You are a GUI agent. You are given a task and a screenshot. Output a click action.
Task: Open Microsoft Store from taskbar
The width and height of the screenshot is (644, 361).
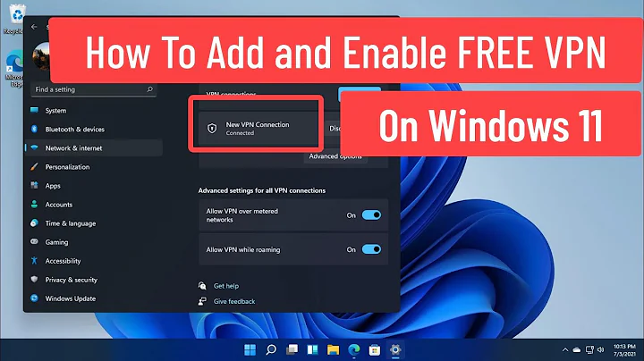(x=375, y=350)
